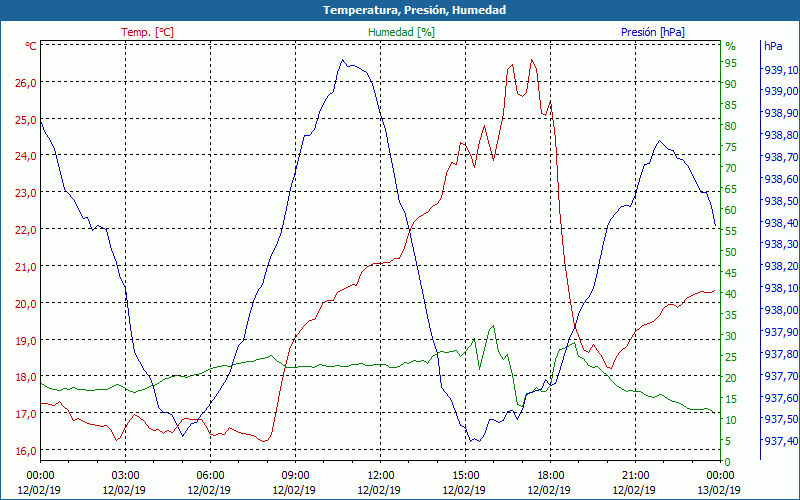Click the blue "hPa" axis unit label
Image resolution: width=800 pixels, height=500 pixels.
point(773,46)
